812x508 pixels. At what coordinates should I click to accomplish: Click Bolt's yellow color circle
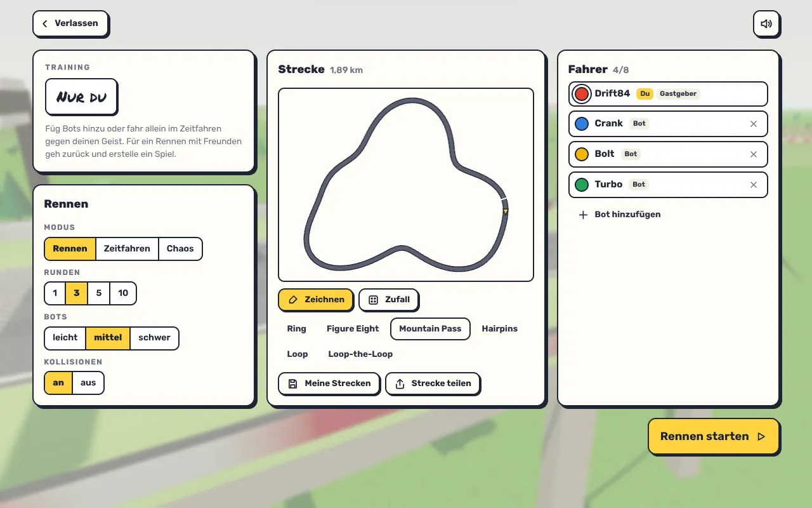click(x=582, y=154)
